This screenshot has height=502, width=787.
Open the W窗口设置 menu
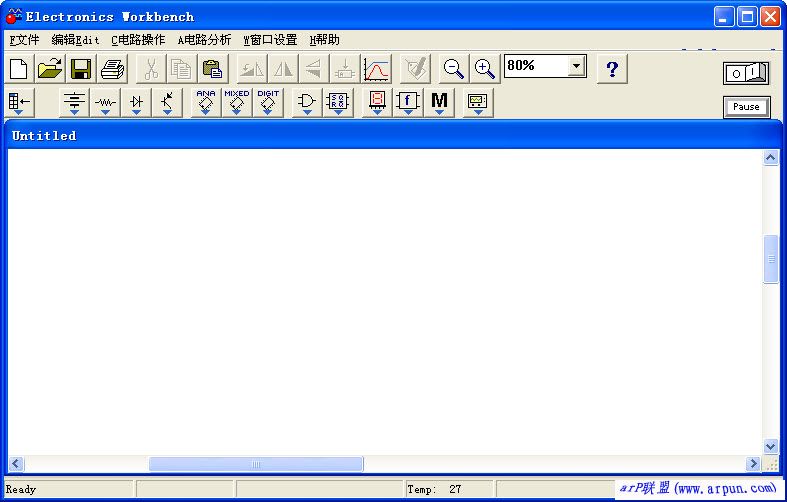(x=270, y=40)
